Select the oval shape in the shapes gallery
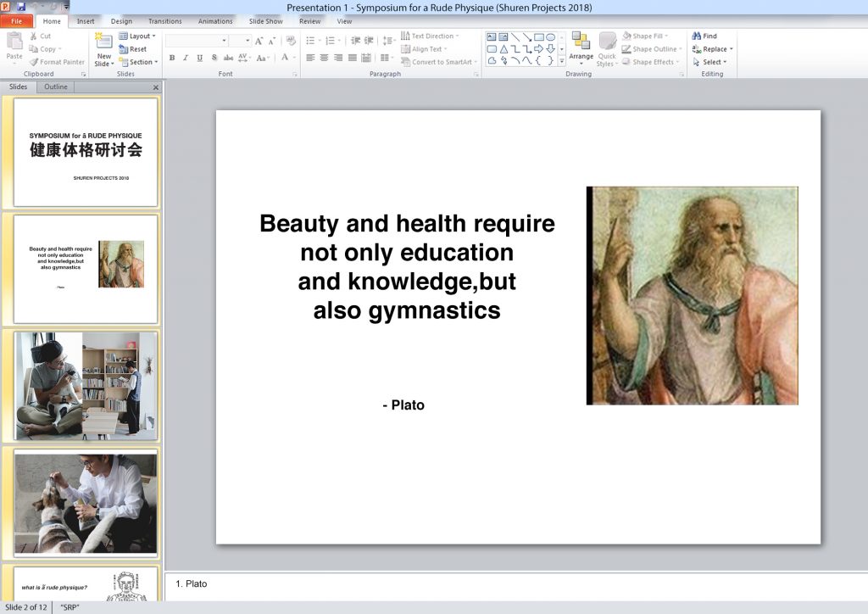The height and width of the screenshot is (614, 868). 550,37
